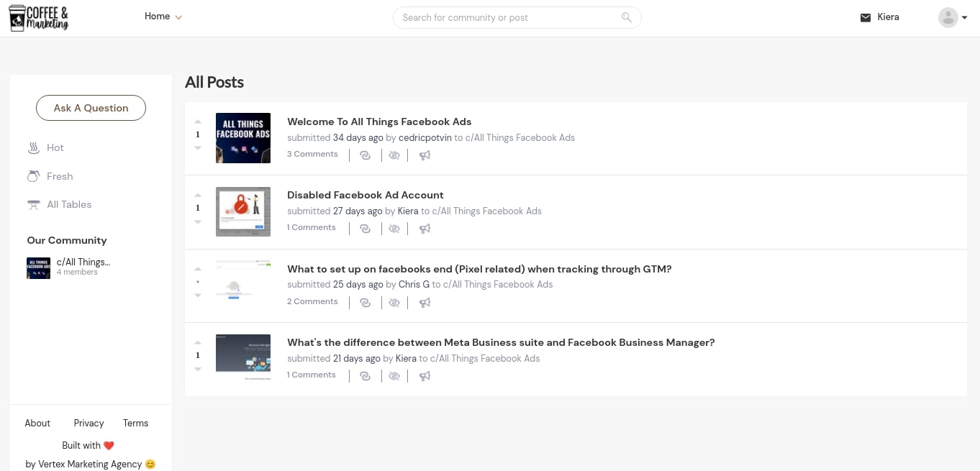980x471 pixels.
Task: Click the Home menu label
Action: coord(157,16)
